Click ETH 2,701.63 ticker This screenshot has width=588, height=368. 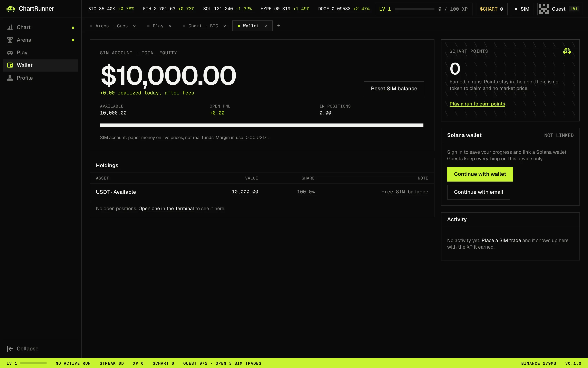coord(169,9)
